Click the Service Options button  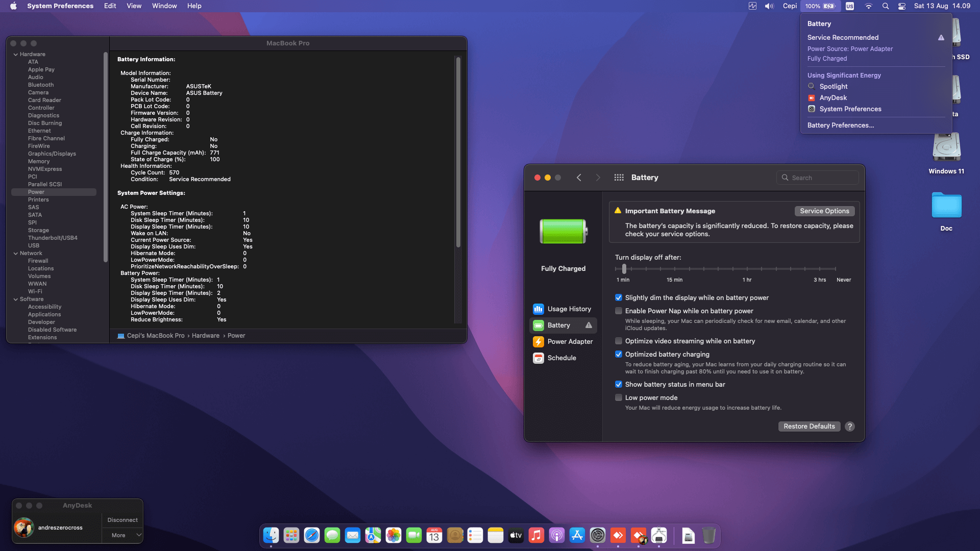(824, 211)
